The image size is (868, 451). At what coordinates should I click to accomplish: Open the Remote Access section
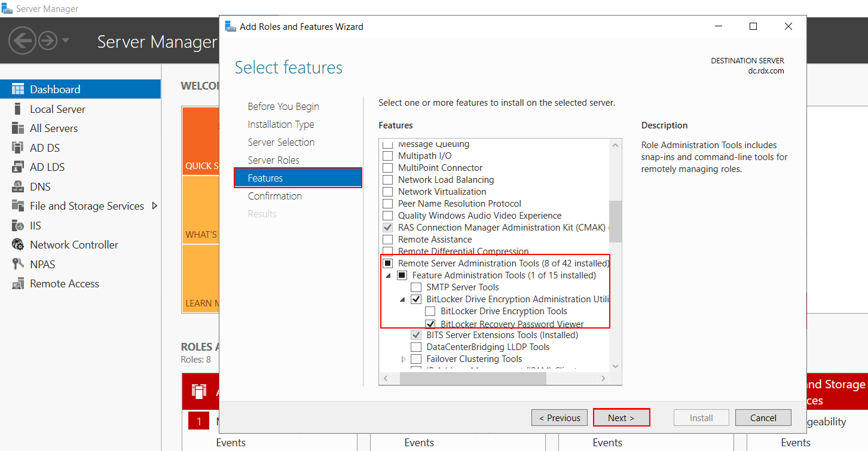pos(62,283)
